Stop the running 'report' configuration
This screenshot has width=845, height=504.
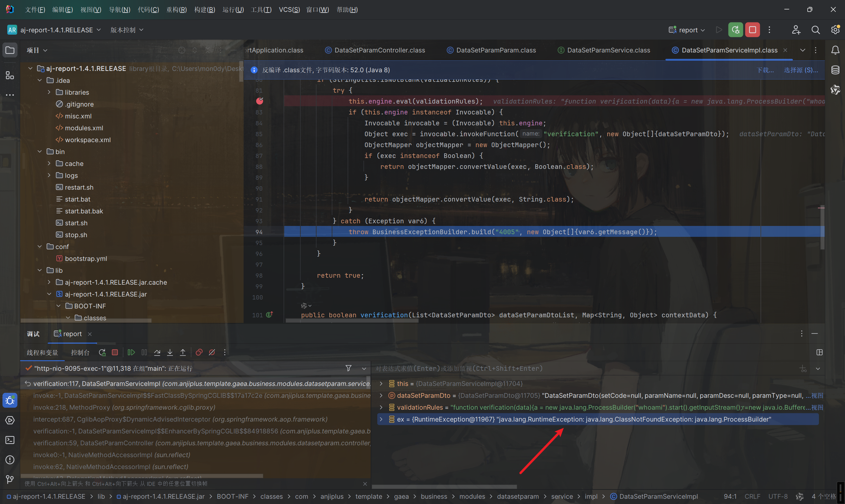752,30
